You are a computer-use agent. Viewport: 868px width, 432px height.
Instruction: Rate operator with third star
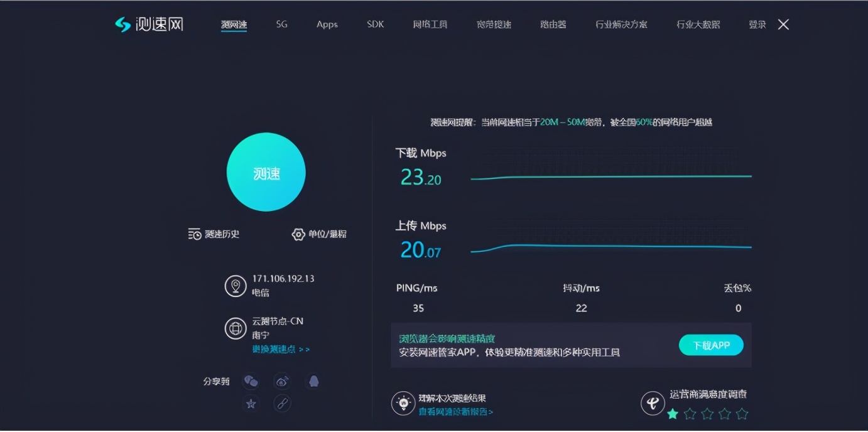[x=707, y=414]
